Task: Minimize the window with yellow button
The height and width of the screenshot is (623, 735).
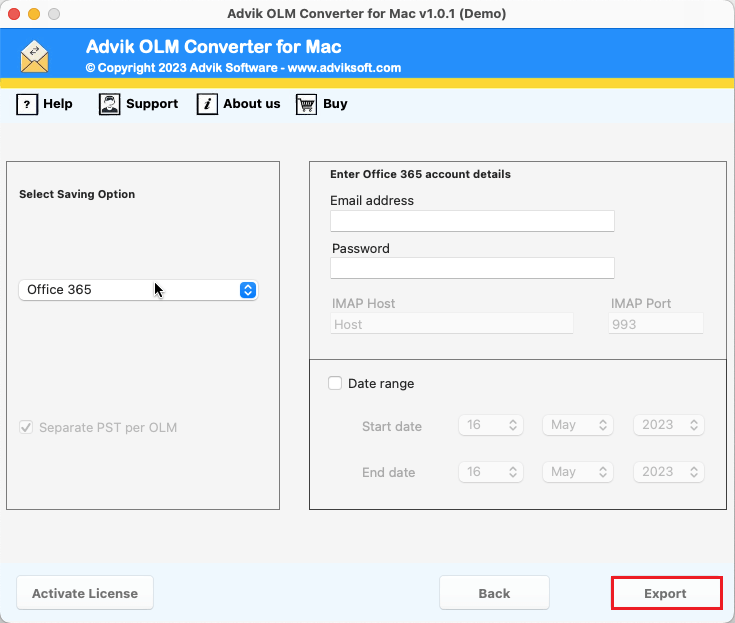Action: (x=34, y=14)
